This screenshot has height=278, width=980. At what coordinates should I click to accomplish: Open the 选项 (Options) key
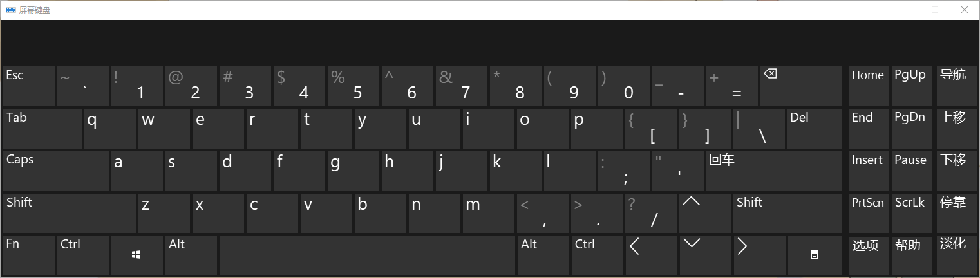click(x=869, y=255)
